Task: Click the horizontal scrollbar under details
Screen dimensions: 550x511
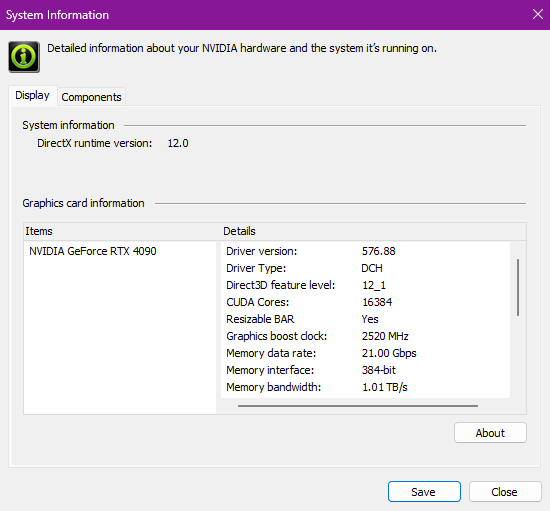Action: pos(358,406)
